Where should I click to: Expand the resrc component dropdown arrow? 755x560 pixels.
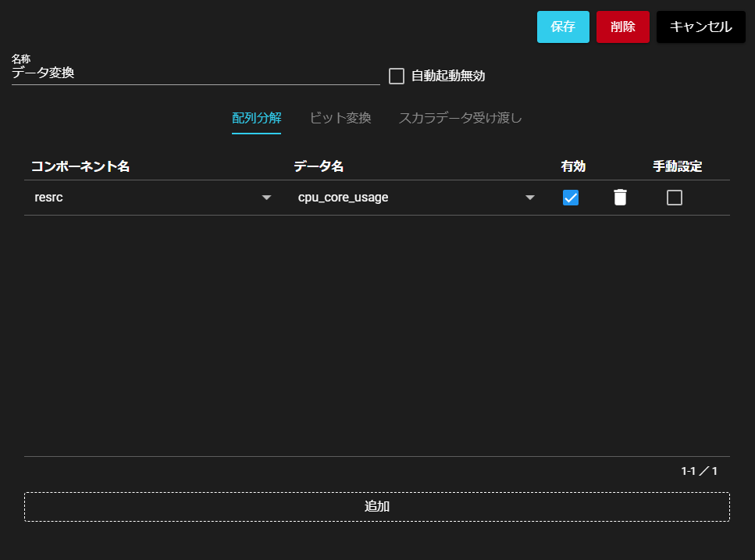click(266, 198)
